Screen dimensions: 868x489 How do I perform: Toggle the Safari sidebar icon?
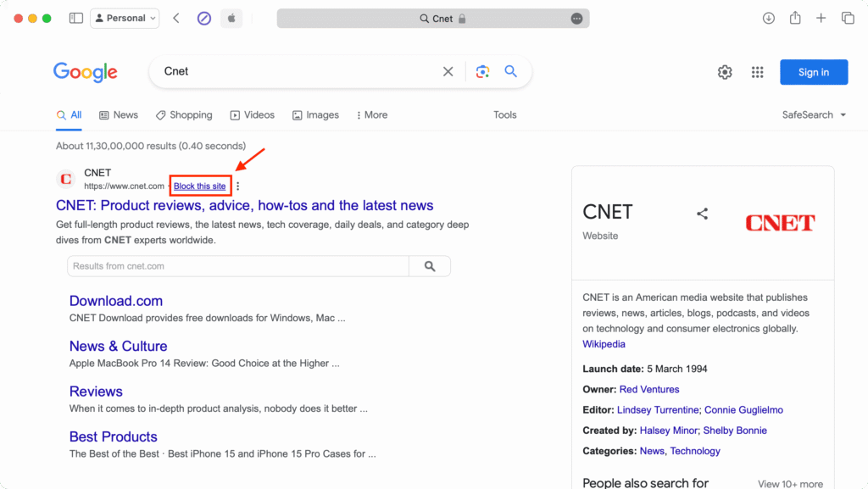pyautogui.click(x=75, y=19)
